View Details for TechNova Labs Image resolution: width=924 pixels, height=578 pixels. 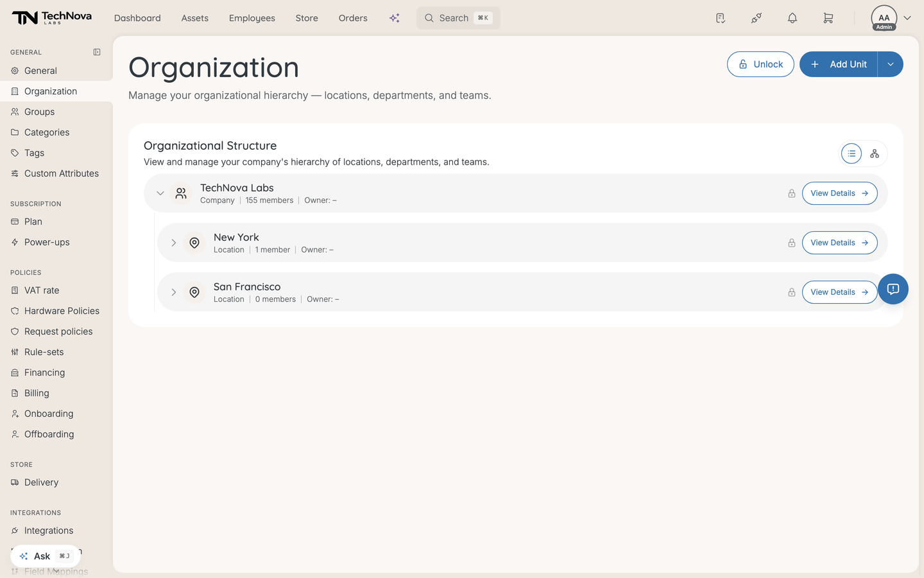pos(840,193)
